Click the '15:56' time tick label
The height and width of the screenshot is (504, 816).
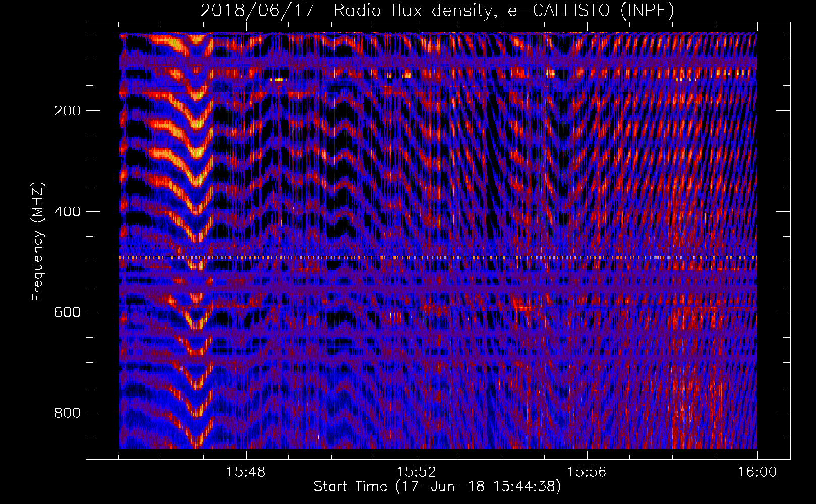(x=587, y=472)
